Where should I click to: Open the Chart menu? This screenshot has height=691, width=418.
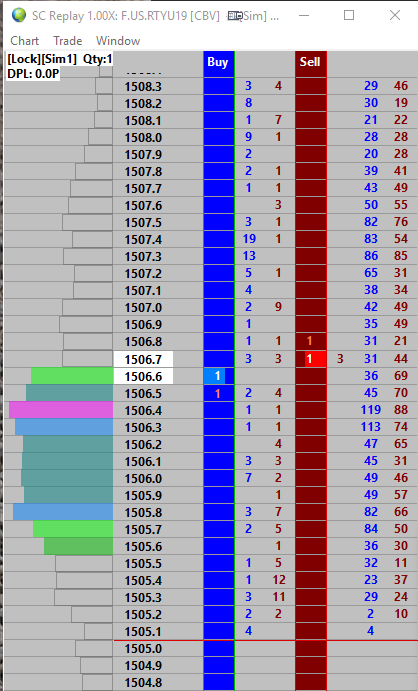(x=25, y=41)
